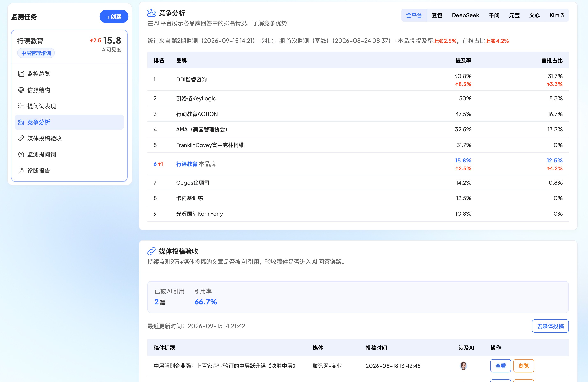This screenshot has width=588, height=382.
Task: Create a new monitoring task with +创建
Action: (114, 17)
